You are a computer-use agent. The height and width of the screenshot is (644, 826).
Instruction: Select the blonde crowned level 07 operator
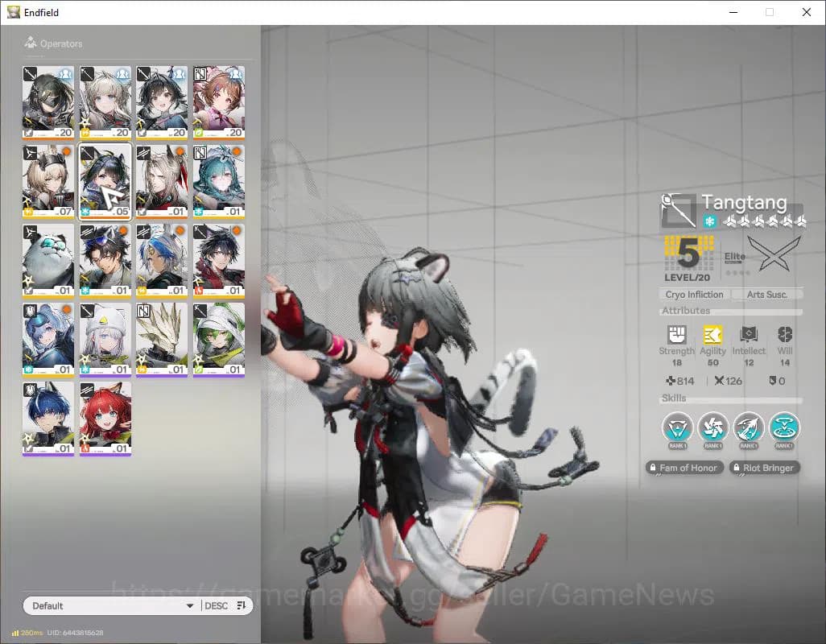coord(48,181)
